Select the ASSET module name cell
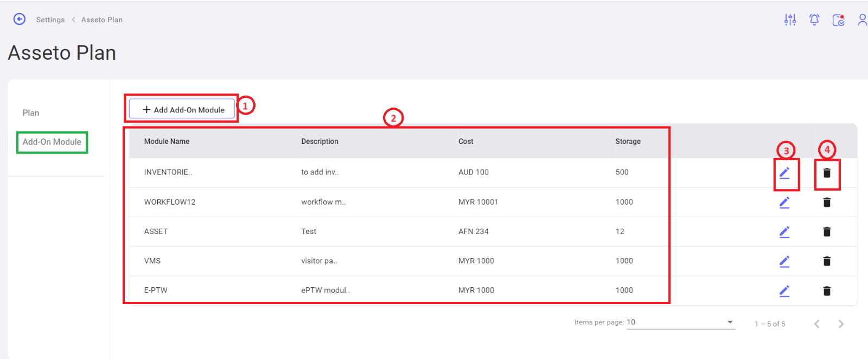 (x=156, y=231)
